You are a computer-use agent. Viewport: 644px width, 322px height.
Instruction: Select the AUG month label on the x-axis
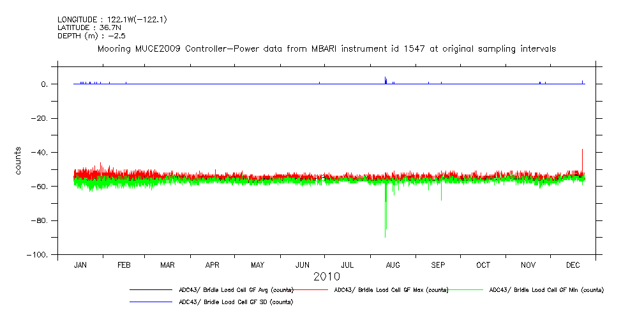point(393,264)
